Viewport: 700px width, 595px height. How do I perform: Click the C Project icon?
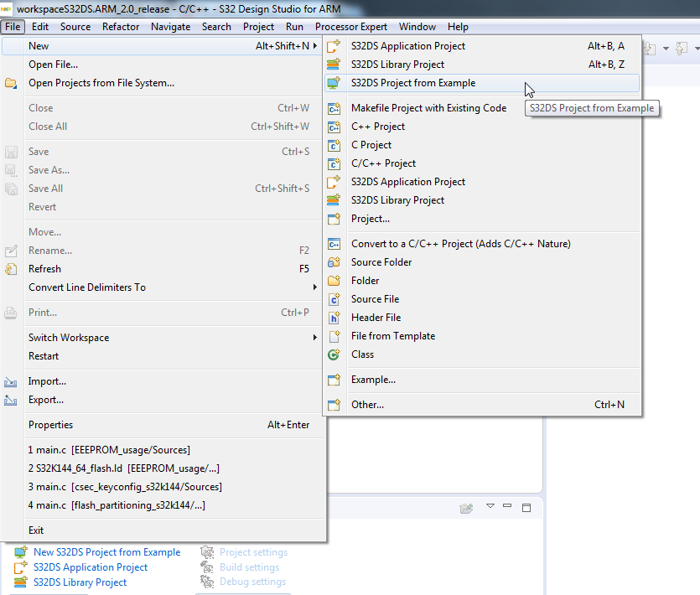(334, 145)
